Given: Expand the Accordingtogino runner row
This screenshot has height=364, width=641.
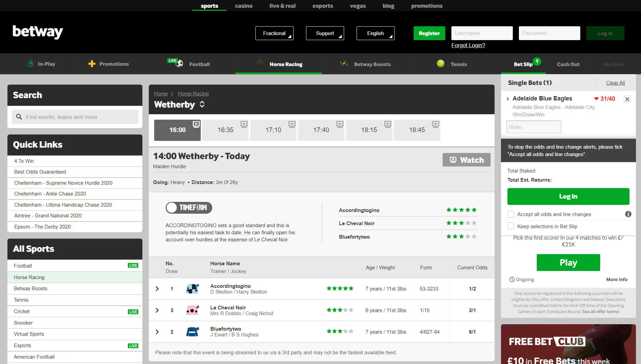Looking at the screenshot, I should click(157, 289).
